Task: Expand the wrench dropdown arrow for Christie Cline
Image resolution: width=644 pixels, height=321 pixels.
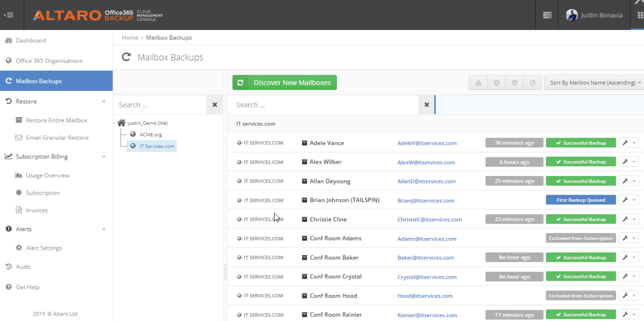Action: pyautogui.click(x=634, y=220)
